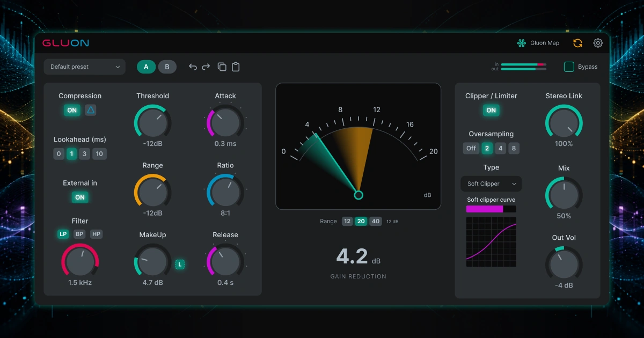This screenshot has width=644, height=338.
Task: Select the HP filter type
Action: [96, 234]
